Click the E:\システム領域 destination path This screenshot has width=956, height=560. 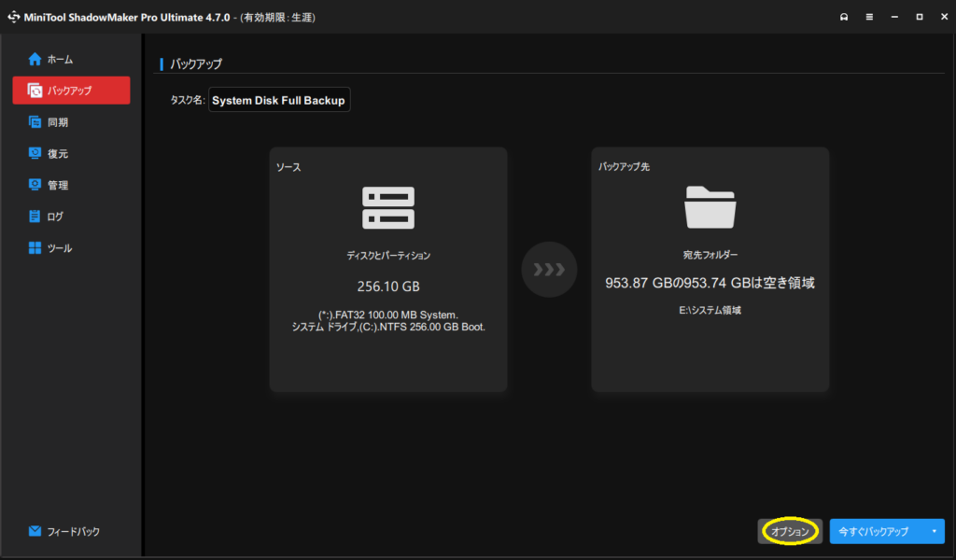point(710,310)
